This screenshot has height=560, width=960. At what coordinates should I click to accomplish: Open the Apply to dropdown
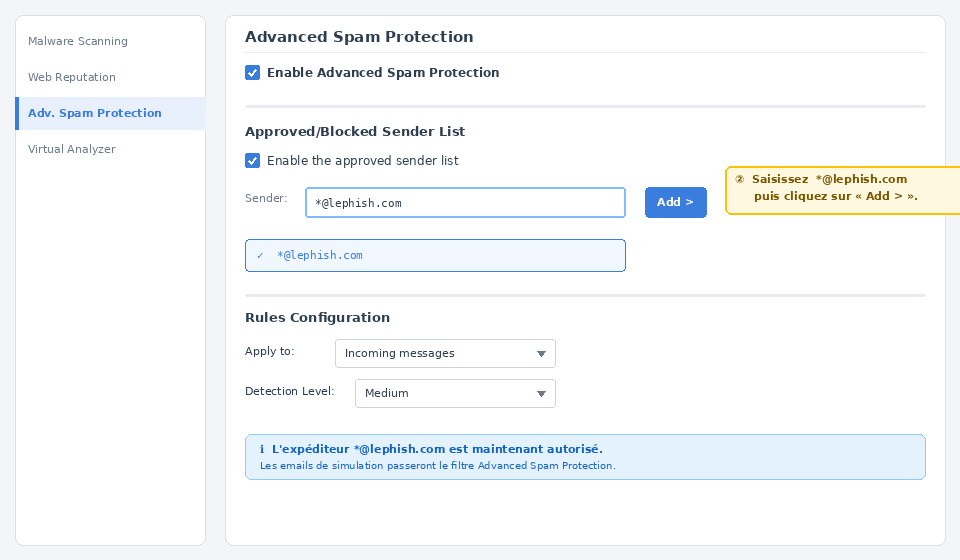point(445,354)
